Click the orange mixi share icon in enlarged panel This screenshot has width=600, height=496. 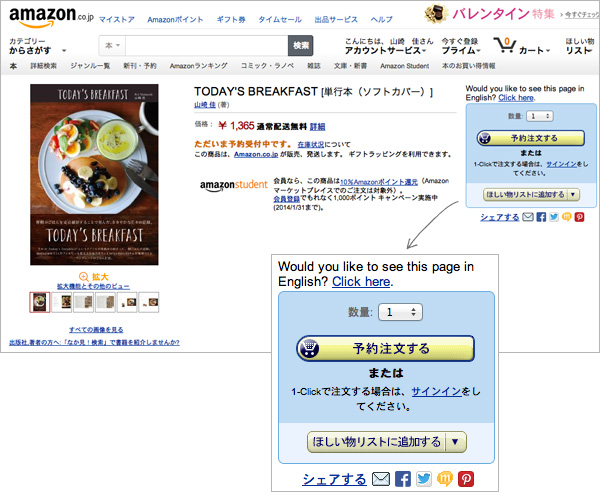point(445,479)
